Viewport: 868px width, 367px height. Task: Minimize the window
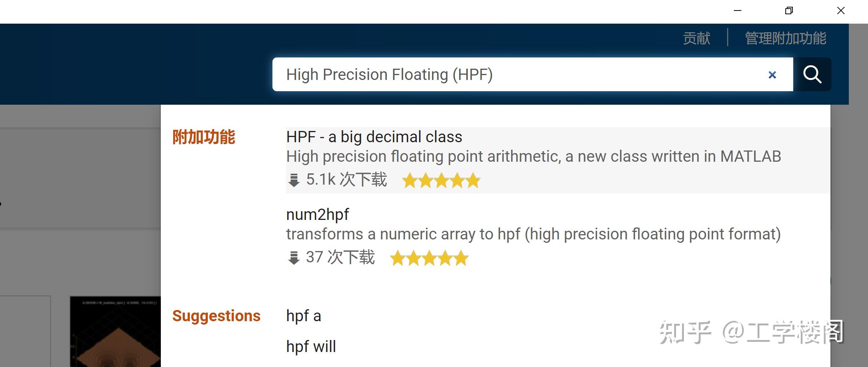(x=738, y=11)
